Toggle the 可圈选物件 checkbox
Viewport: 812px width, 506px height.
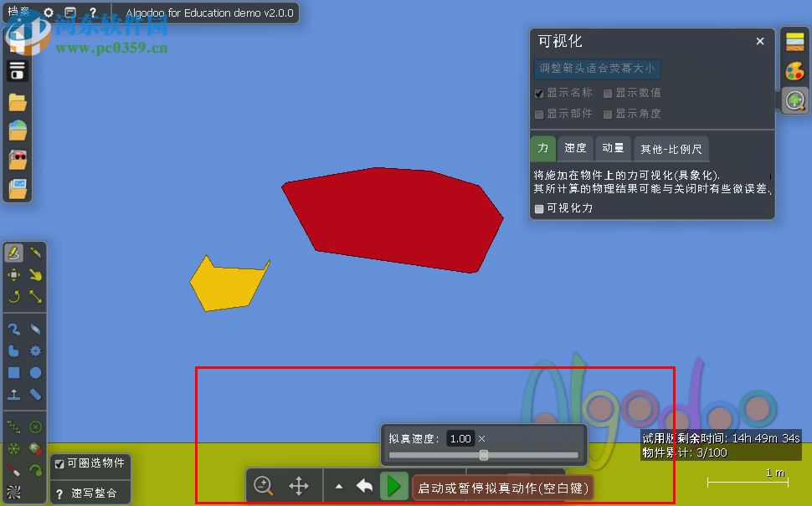point(58,463)
